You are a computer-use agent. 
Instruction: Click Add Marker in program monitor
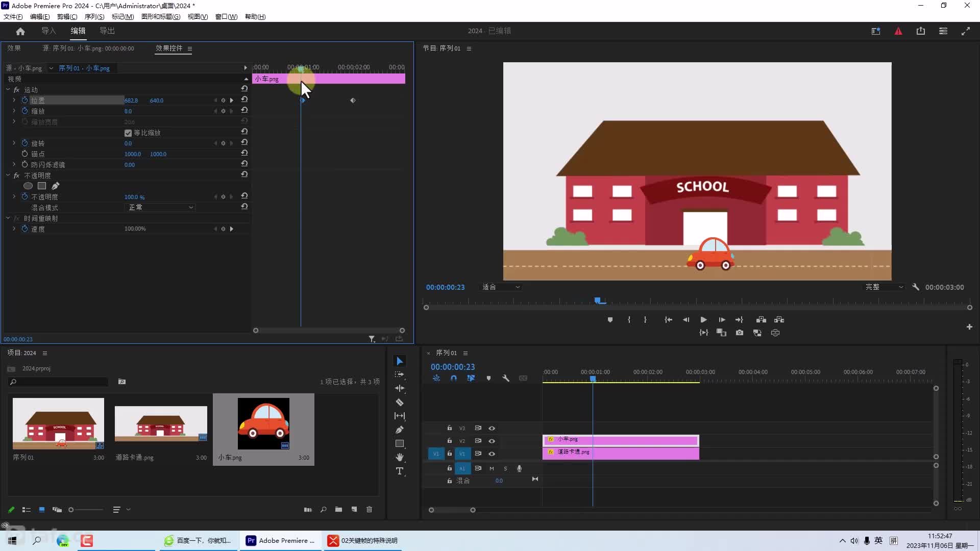click(610, 320)
